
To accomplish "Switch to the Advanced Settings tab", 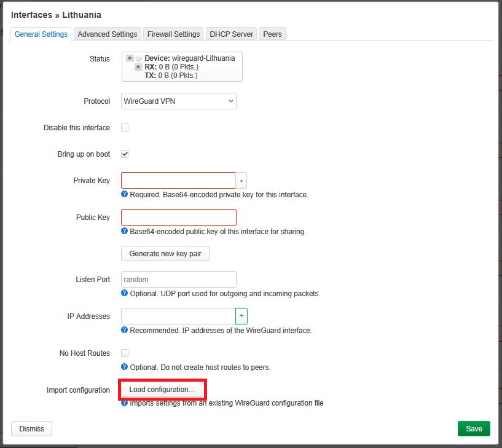I will (107, 34).
